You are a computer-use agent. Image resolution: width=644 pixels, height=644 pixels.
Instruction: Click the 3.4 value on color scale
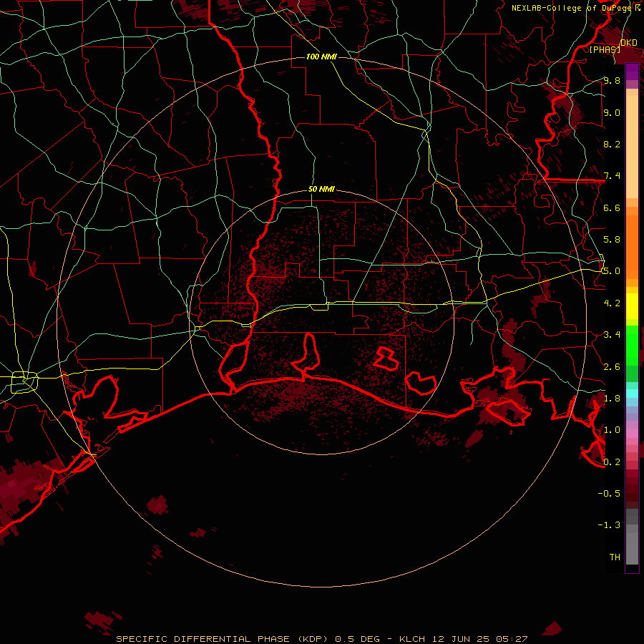(x=612, y=335)
